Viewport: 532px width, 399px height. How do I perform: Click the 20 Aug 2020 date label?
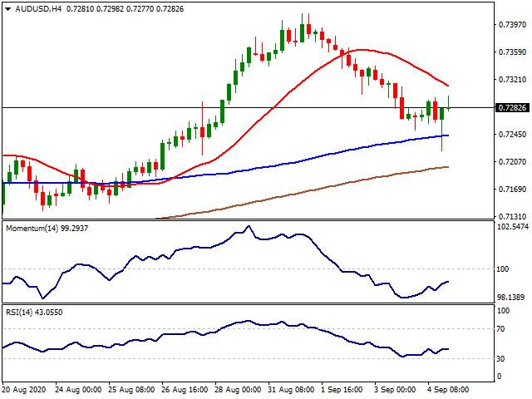coord(23,390)
